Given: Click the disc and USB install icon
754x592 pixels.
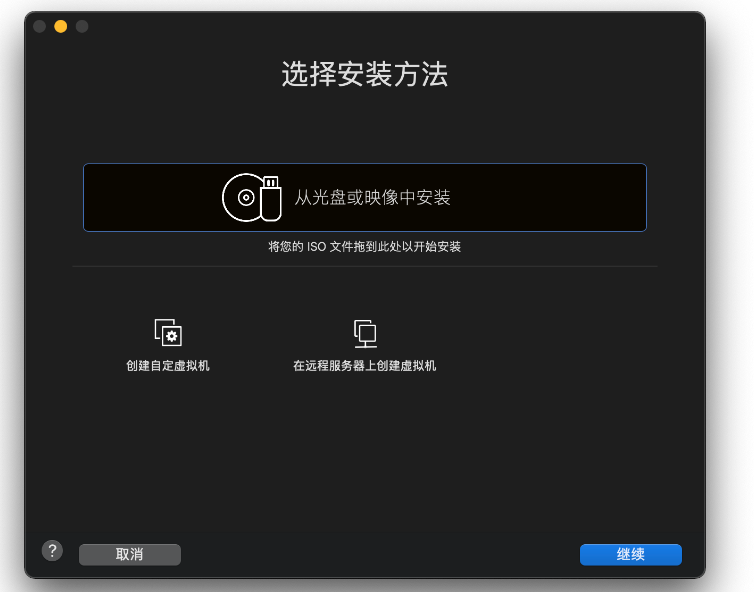Looking at the screenshot, I should point(252,197).
